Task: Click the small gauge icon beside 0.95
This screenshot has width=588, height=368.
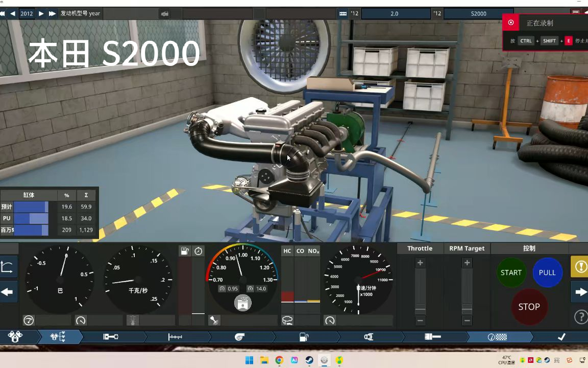Action: click(x=222, y=289)
